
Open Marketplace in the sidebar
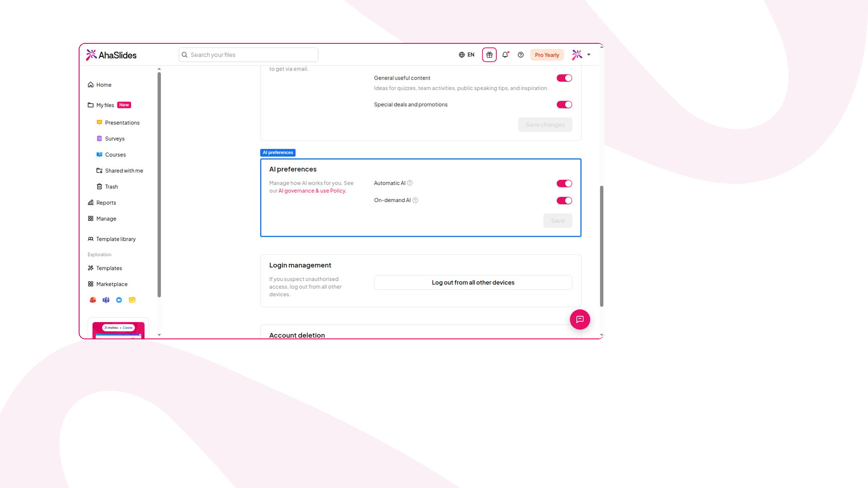tap(108, 284)
